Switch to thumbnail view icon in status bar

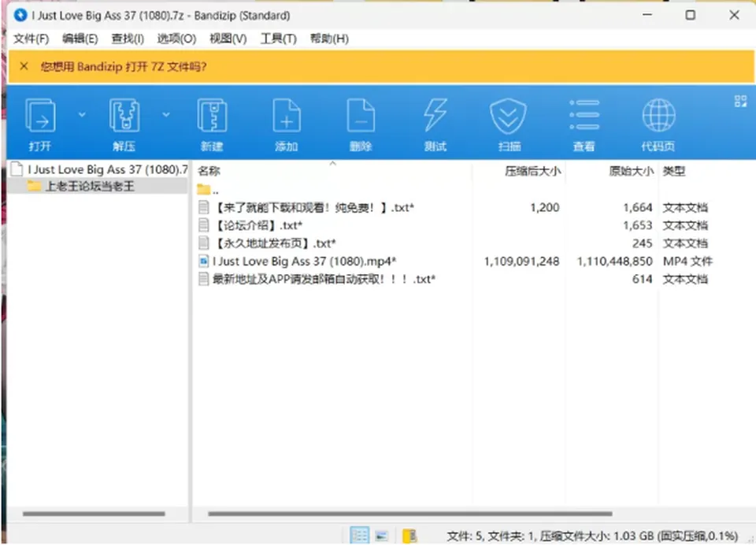[x=382, y=536]
